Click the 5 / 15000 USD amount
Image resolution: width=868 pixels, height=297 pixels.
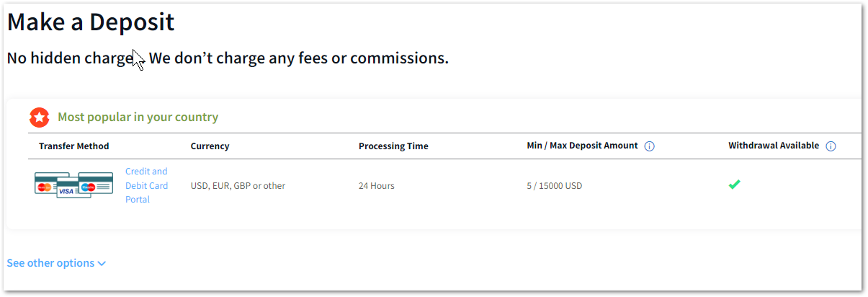[555, 186]
